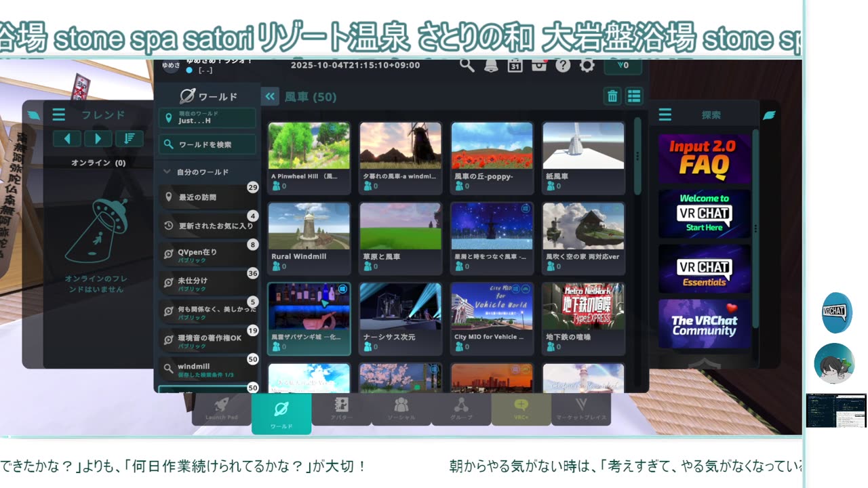
Task: Open the 最近の訪問 list
Action: [x=208, y=197]
